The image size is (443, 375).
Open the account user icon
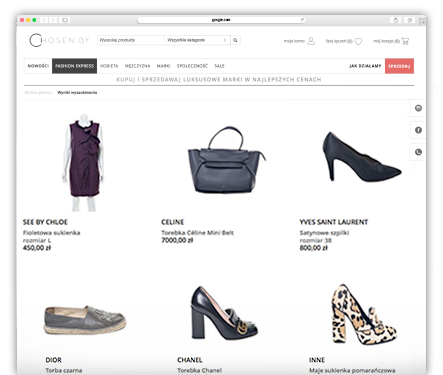click(311, 41)
